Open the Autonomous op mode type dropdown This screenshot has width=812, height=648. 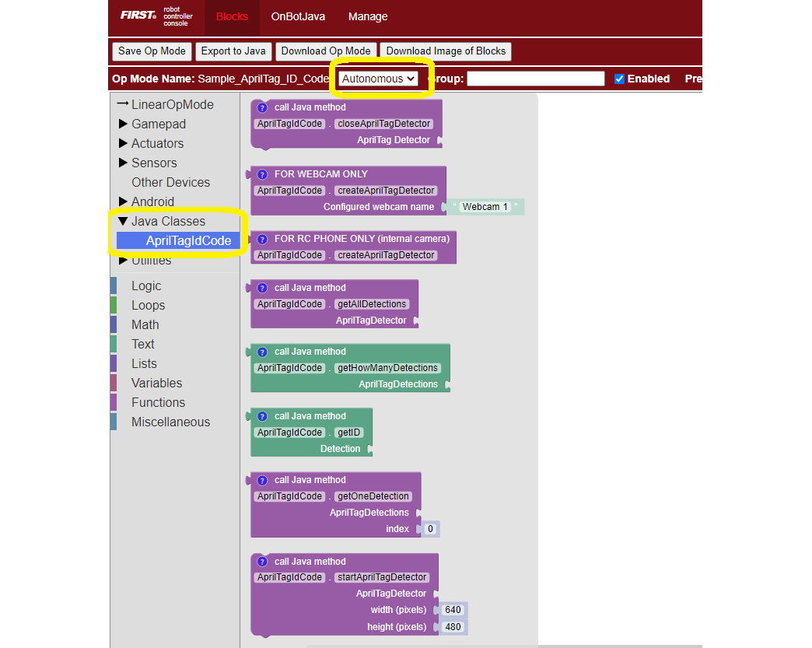coord(378,79)
